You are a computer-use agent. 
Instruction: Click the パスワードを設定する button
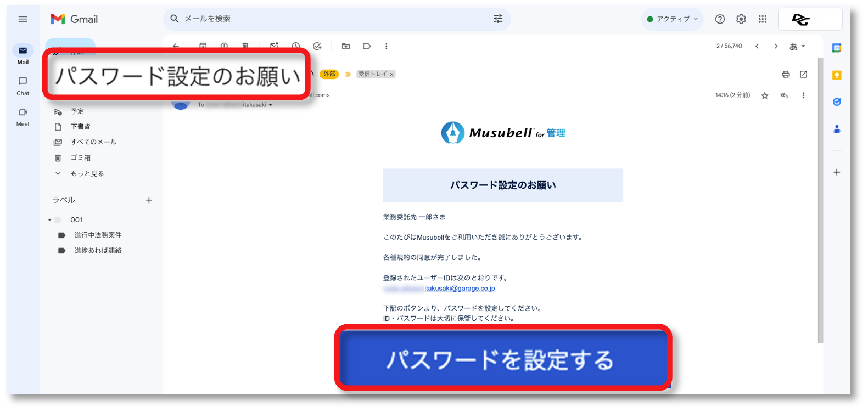pos(502,359)
